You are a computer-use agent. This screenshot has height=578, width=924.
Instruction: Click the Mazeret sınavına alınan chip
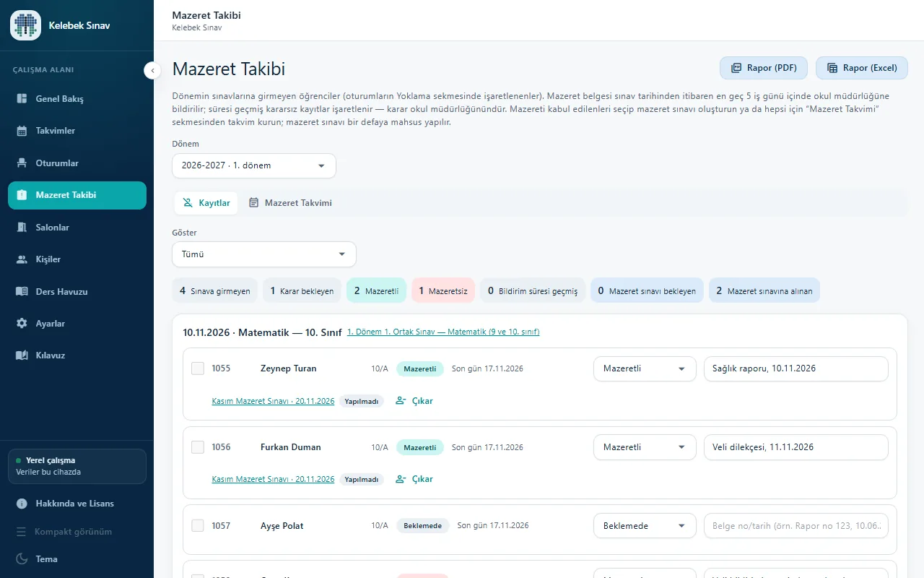click(764, 290)
